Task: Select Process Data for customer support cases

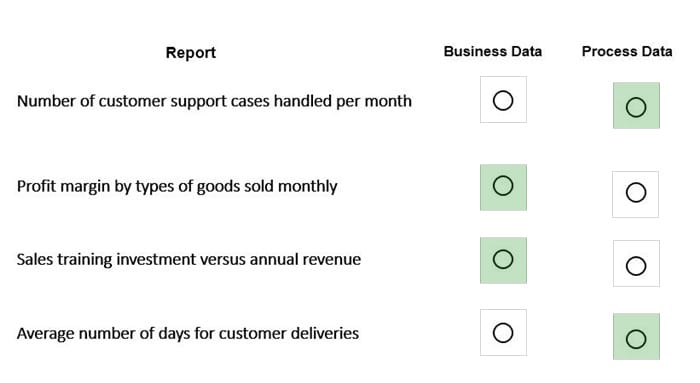Action: tap(636, 107)
